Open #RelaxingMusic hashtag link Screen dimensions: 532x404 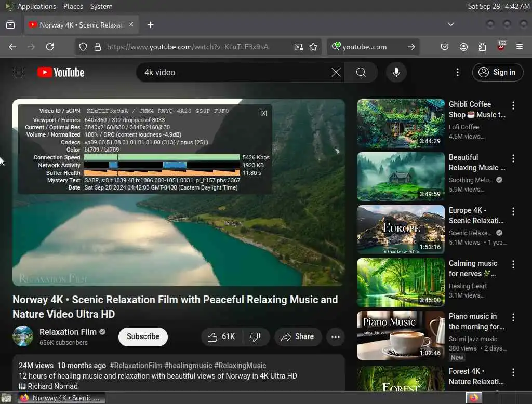[240, 366]
